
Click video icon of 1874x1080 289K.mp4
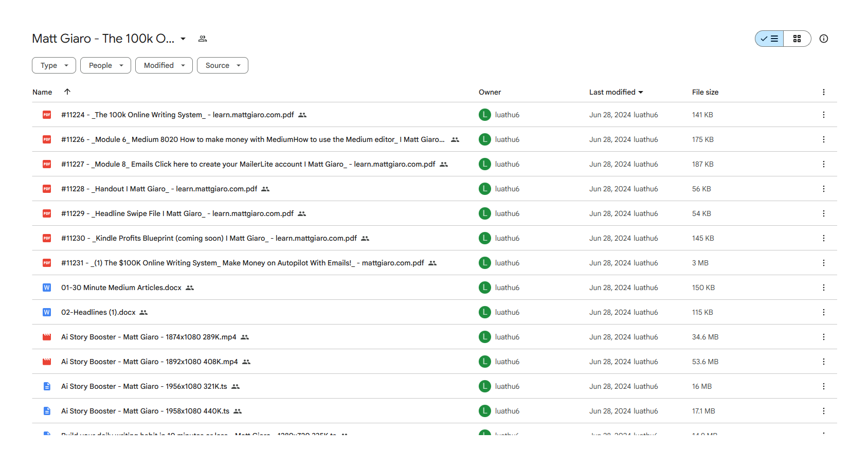click(x=47, y=337)
